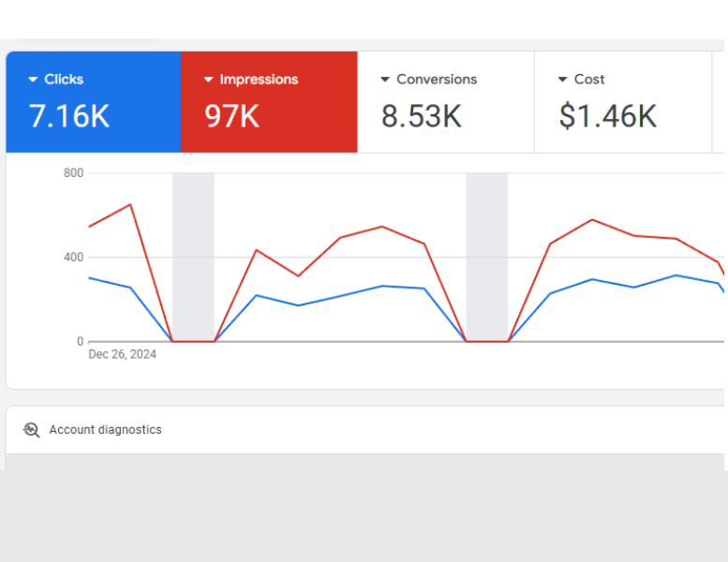Open the Conversions metric dropdown arrow
The image size is (728, 562).
click(x=385, y=80)
